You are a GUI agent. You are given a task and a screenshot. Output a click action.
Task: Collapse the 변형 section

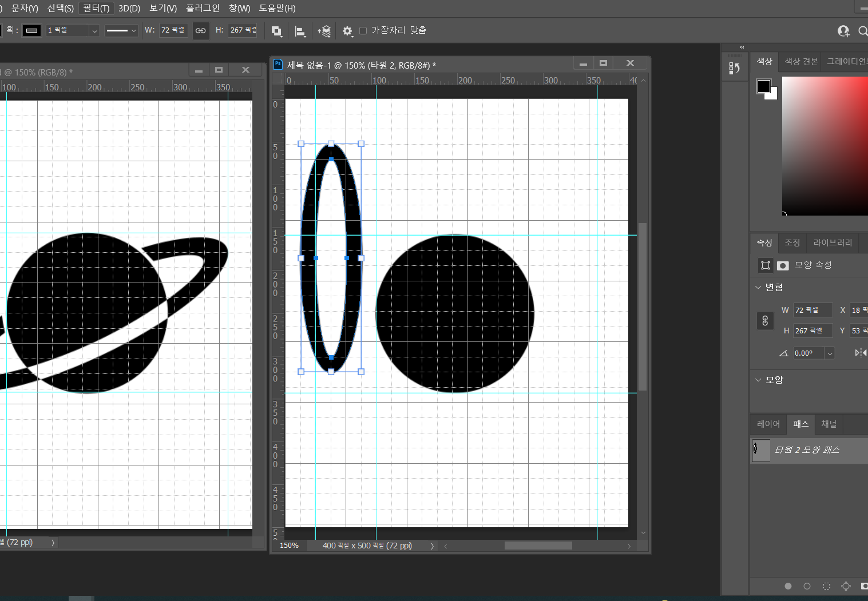point(758,287)
